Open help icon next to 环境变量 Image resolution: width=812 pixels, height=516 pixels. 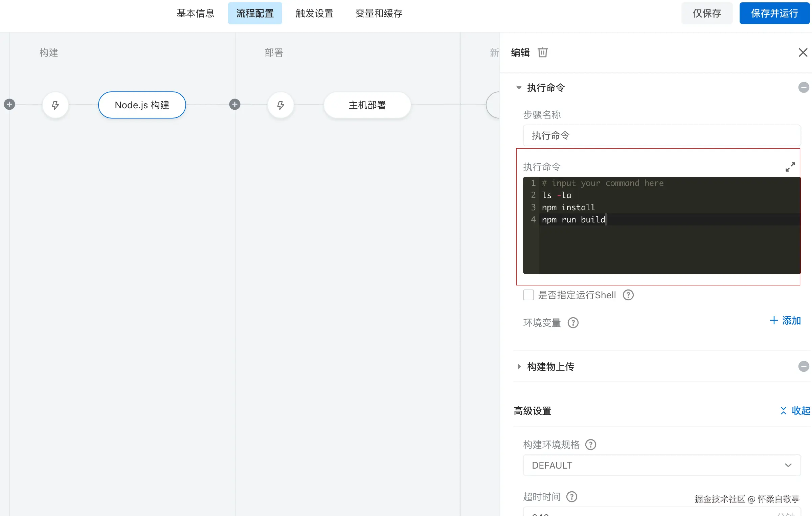point(573,323)
